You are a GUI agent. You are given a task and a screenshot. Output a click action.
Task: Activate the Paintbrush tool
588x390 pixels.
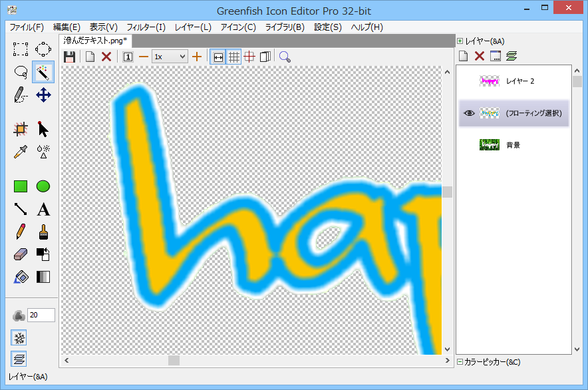point(43,232)
